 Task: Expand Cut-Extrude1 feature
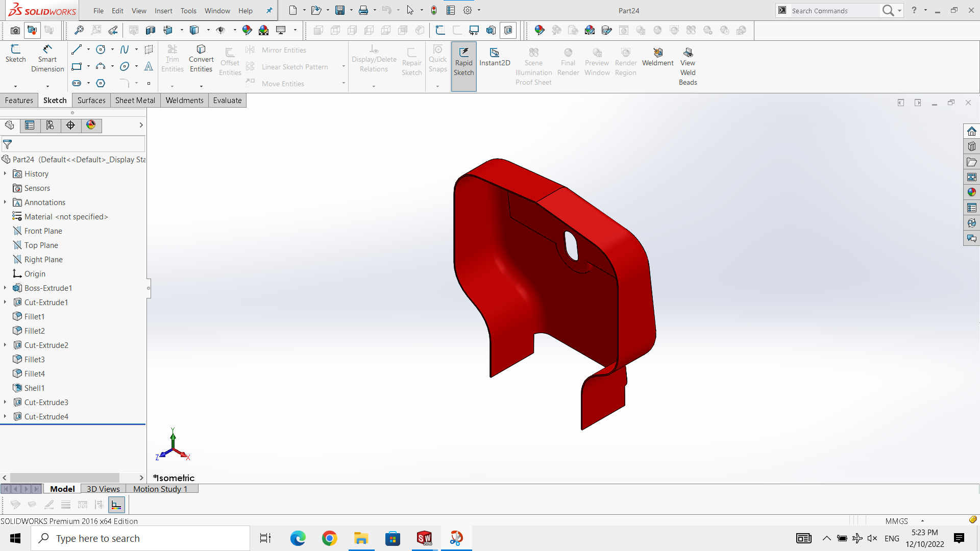(5, 303)
